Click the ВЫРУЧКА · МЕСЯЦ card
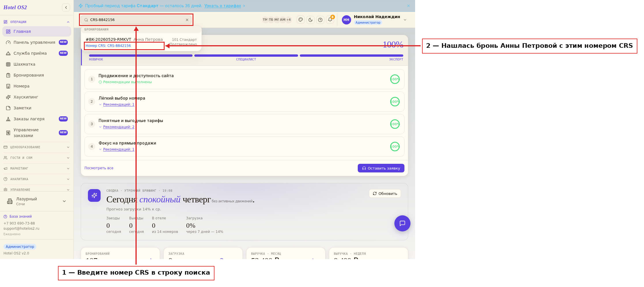The width and height of the screenshot is (644, 287). pyautogui.click(x=286, y=253)
